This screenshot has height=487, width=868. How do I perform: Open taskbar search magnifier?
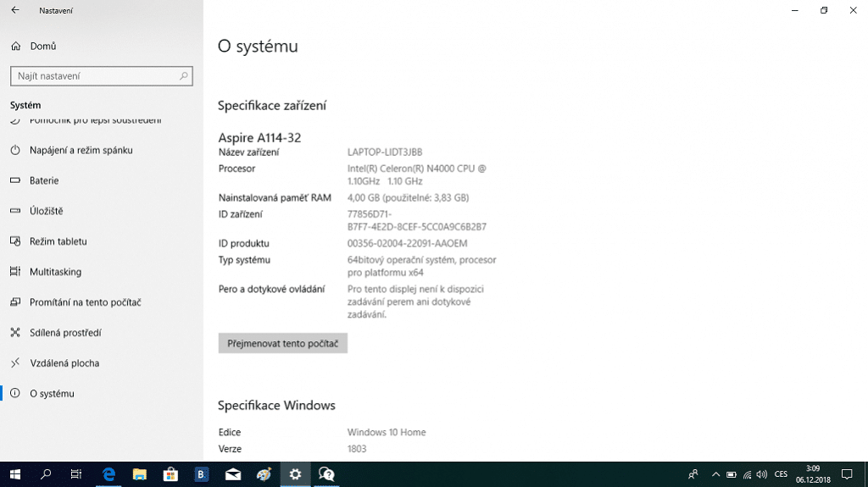46,474
